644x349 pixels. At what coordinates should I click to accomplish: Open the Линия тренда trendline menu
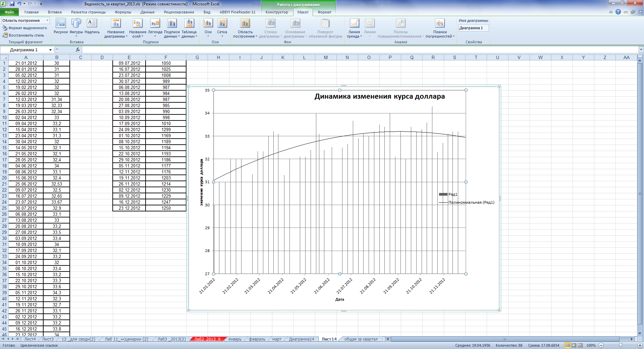(x=354, y=28)
